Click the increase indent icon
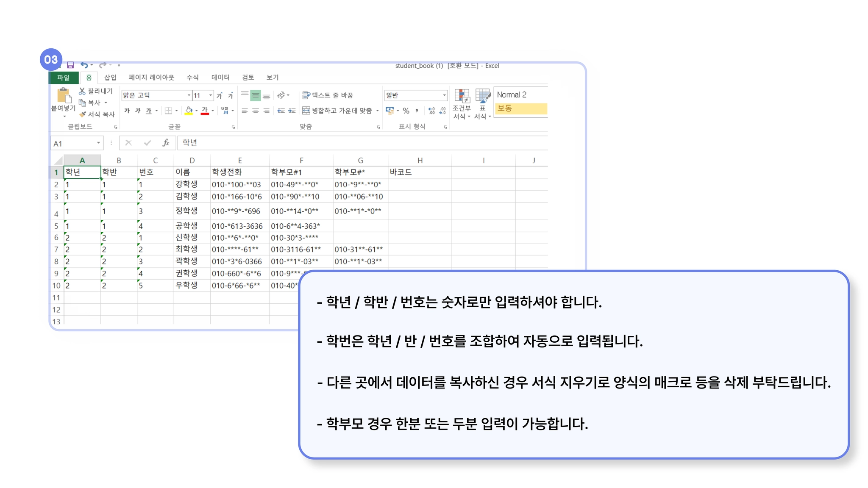 coord(292,111)
